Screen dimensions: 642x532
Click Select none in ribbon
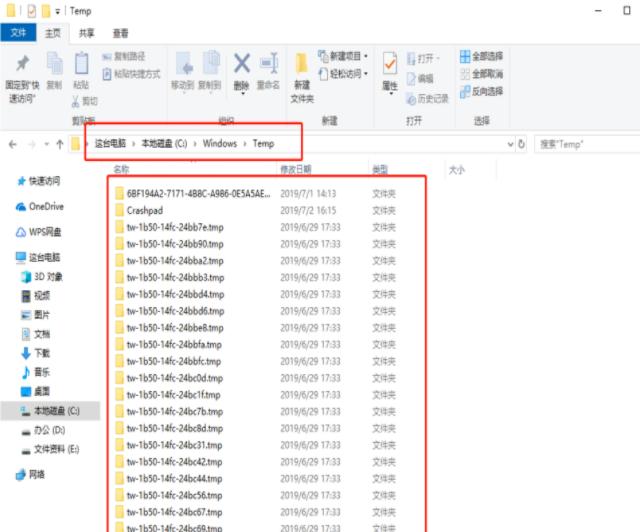(x=481, y=74)
